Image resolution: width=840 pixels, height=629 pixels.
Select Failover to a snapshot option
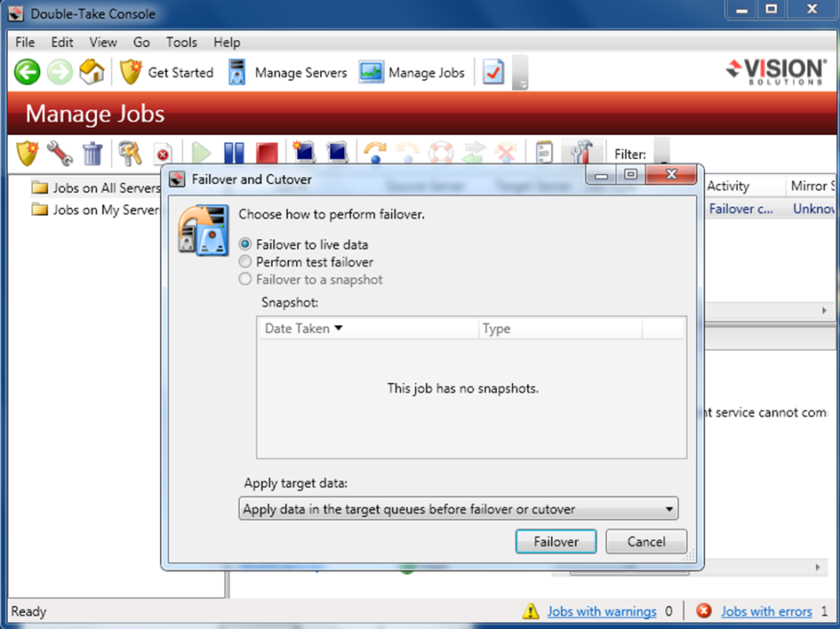pos(311,280)
